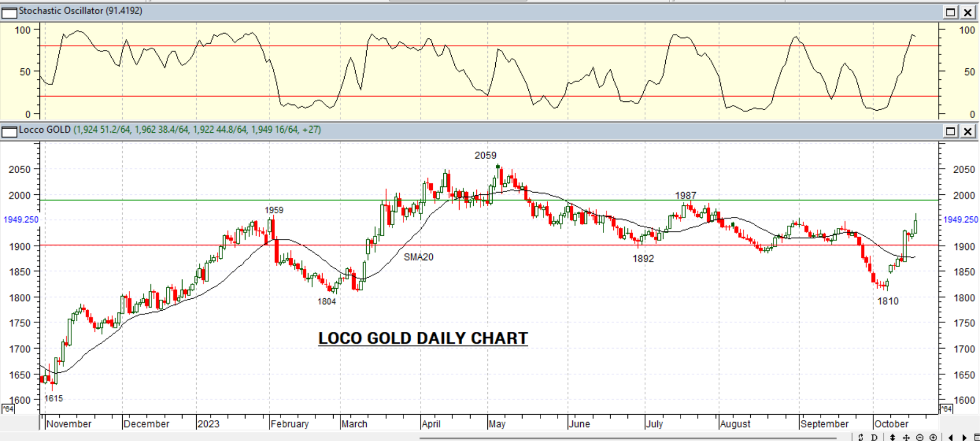The height and width of the screenshot is (441, 980).
Task: Click the October label on the time axis
Action: 891,424
